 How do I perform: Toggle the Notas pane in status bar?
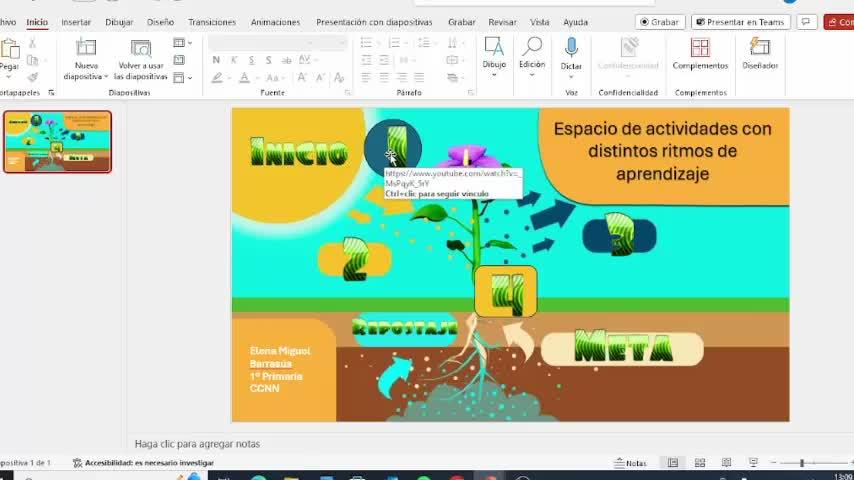click(x=630, y=463)
